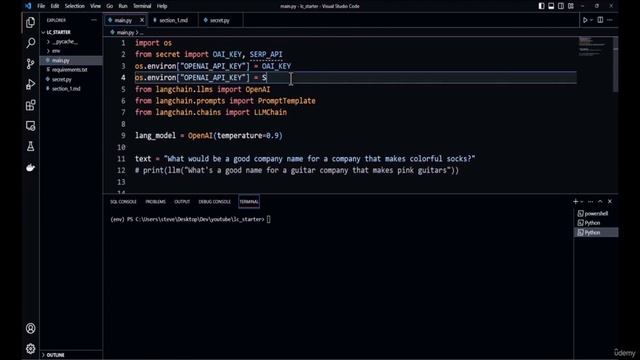The image size is (640, 360).
Task: Click SERP_API in the import line
Action: (266, 54)
